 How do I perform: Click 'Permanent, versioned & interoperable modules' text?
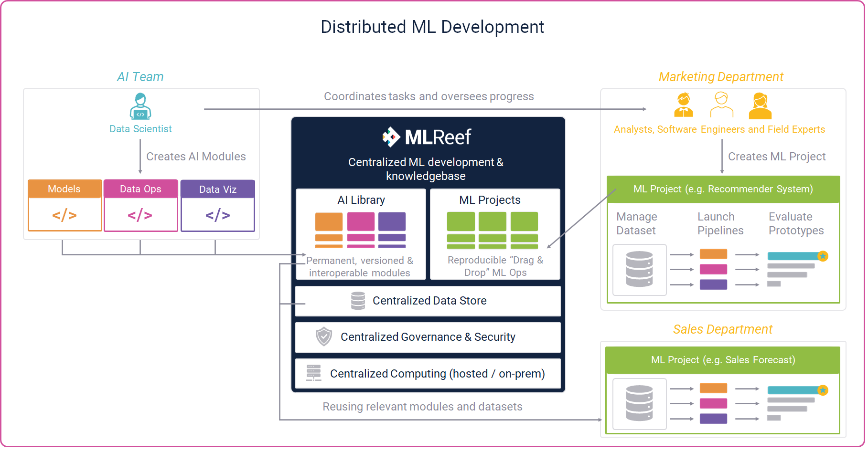pyautogui.click(x=360, y=267)
